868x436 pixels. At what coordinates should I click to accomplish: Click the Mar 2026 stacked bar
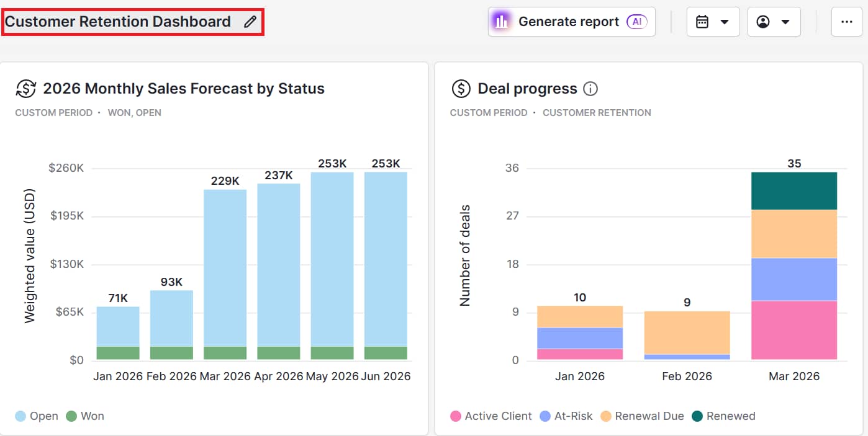click(x=794, y=267)
